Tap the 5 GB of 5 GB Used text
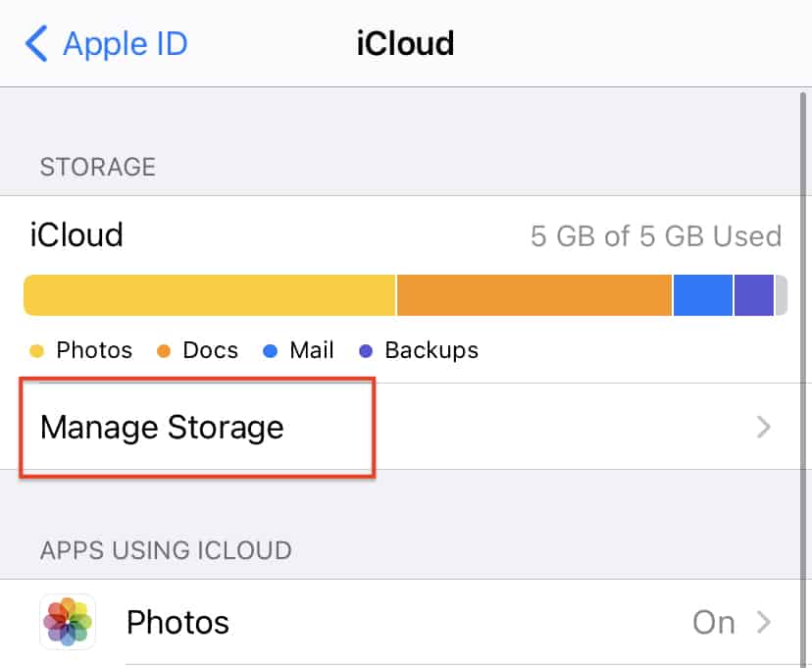The width and height of the screenshot is (812, 668). 656,236
